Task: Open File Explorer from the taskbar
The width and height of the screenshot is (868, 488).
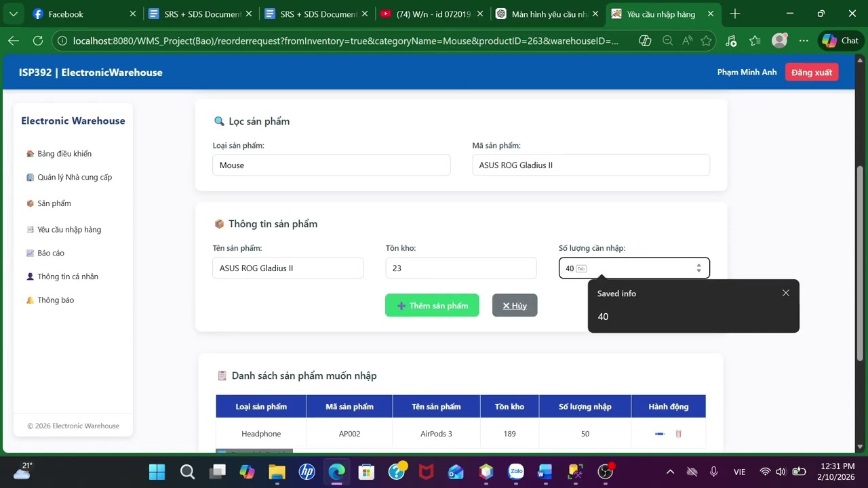Action: [277, 472]
